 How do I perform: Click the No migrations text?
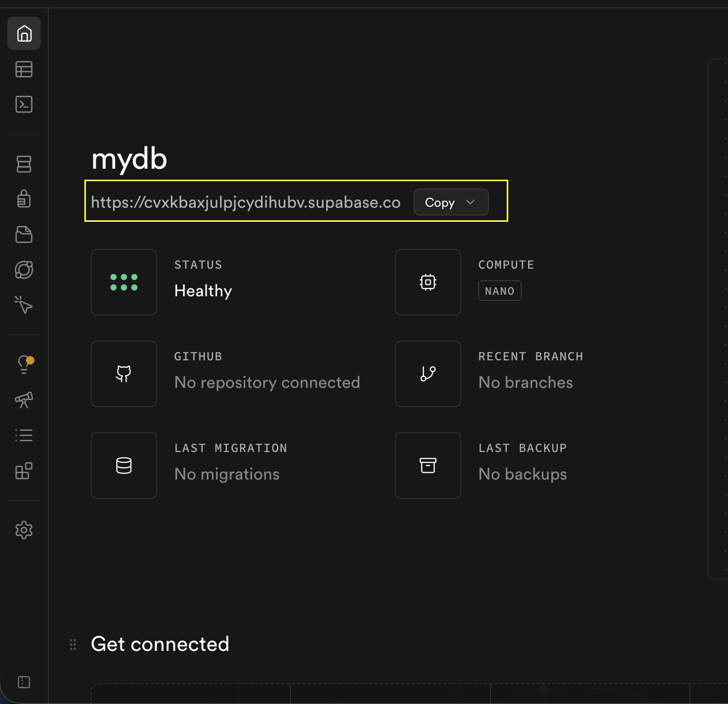tap(227, 474)
